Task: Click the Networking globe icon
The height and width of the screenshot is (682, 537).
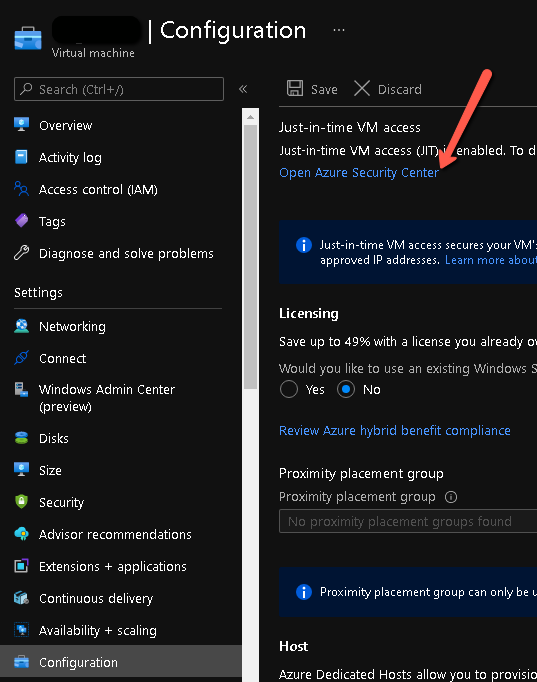Action: tap(21, 326)
